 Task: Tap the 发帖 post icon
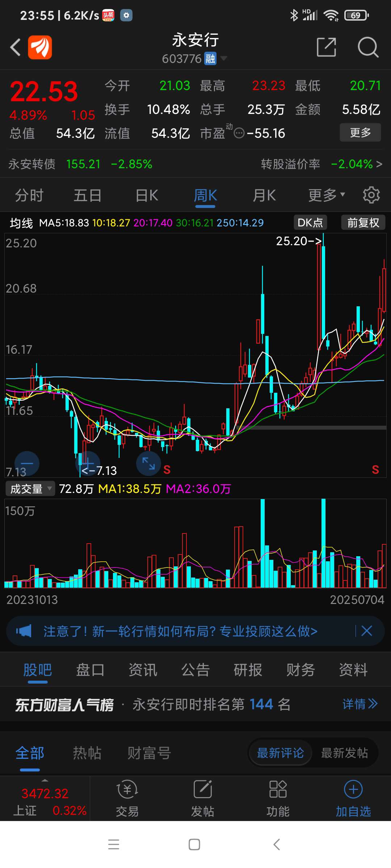[202, 799]
